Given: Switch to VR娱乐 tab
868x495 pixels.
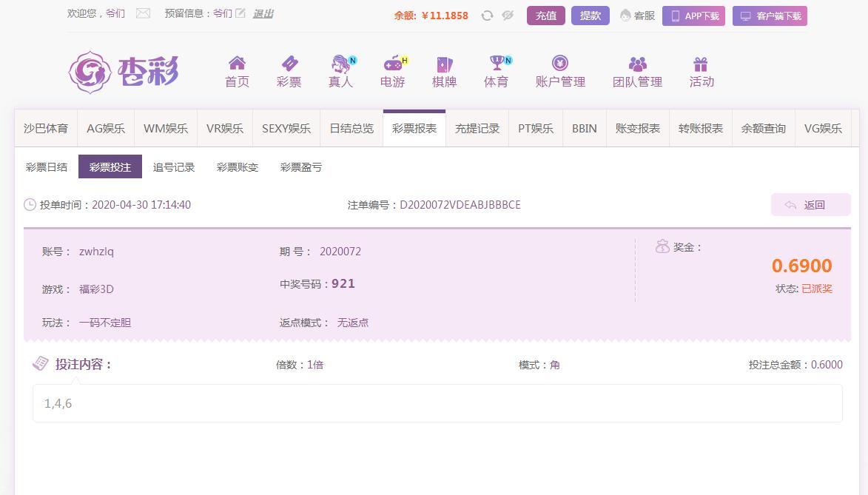Looking at the screenshot, I should point(225,129).
